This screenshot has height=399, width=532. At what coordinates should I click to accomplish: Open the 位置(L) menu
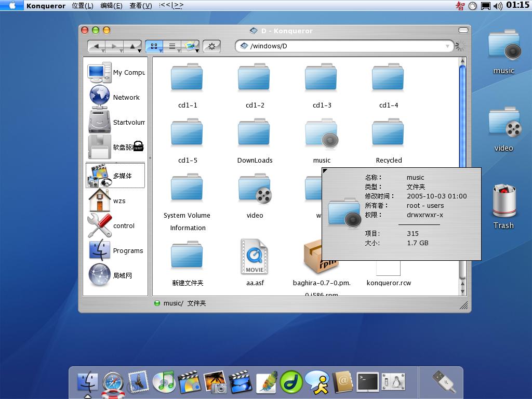pyautogui.click(x=83, y=5)
